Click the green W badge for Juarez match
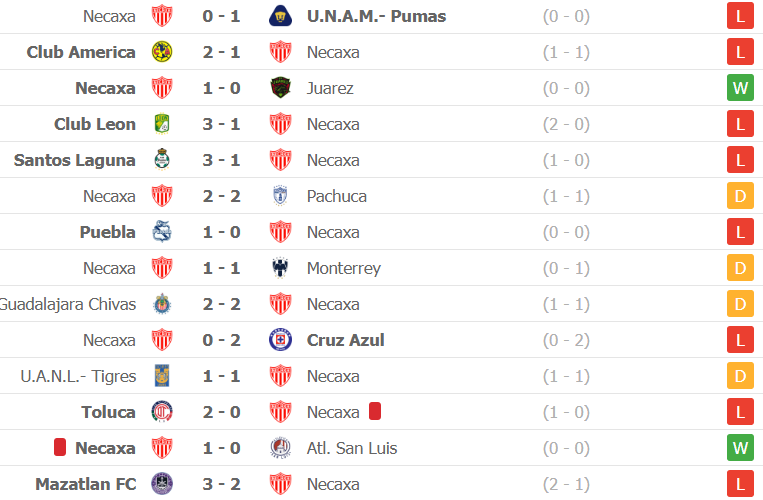The width and height of the screenshot is (763, 500). point(740,88)
